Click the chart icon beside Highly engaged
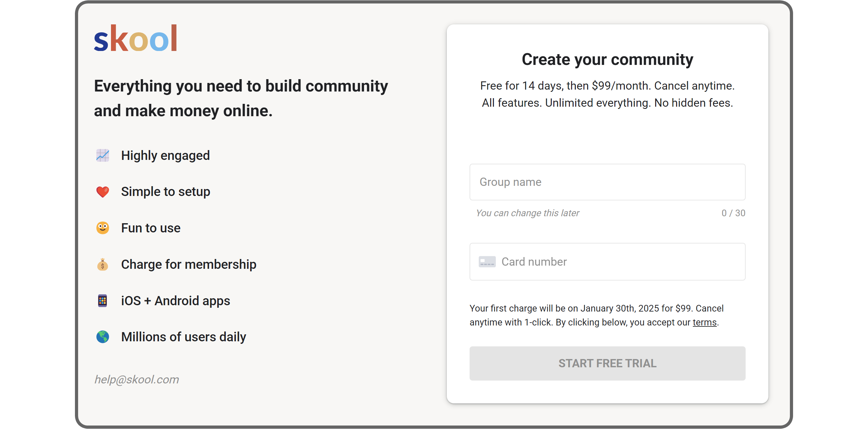Image resolution: width=868 pixels, height=429 pixels. [102, 155]
